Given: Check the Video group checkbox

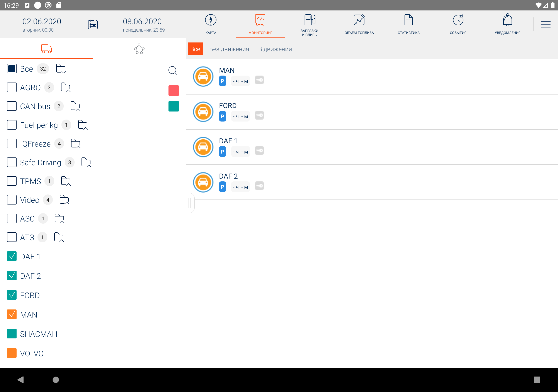Looking at the screenshot, I should tap(12, 200).
